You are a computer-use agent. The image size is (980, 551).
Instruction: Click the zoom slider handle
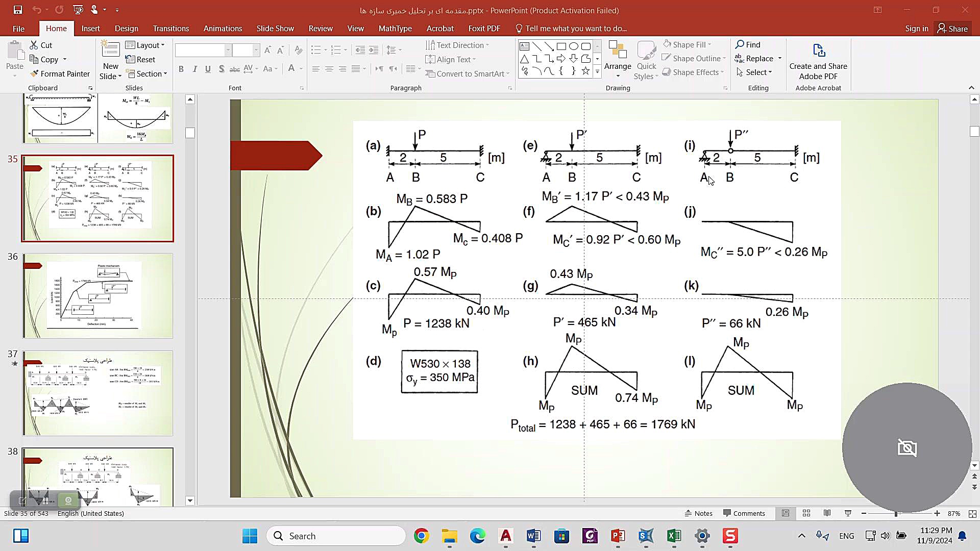(896, 513)
